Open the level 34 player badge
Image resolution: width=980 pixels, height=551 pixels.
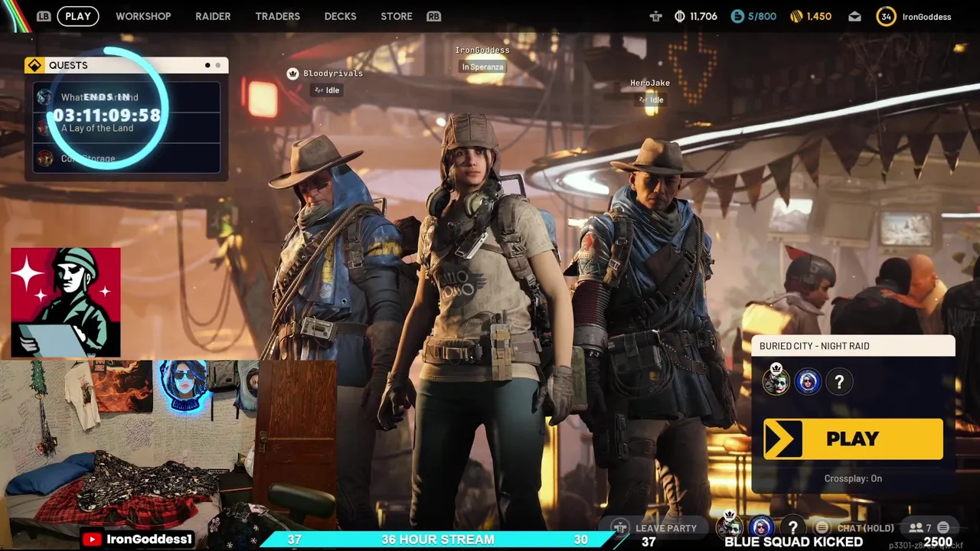point(886,16)
